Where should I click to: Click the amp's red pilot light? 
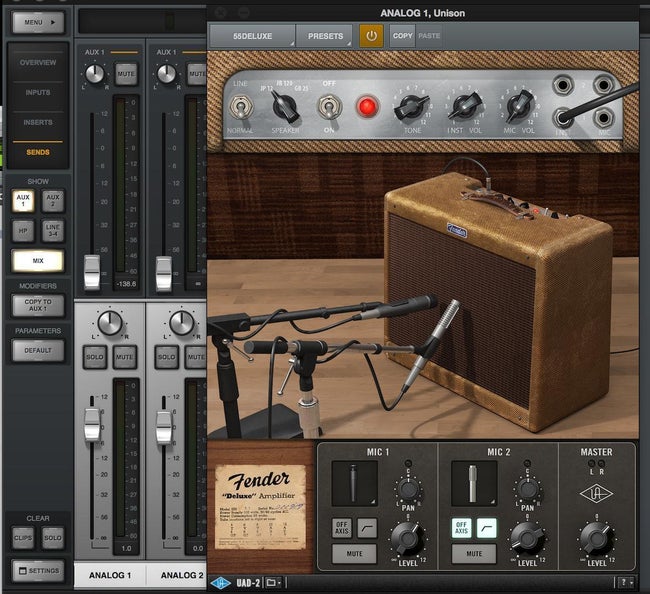(x=367, y=106)
